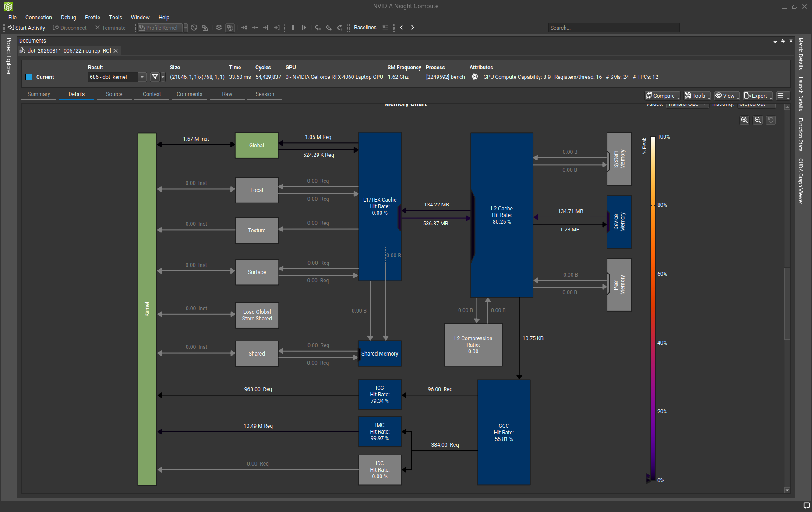This screenshot has width=812, height=512.
Task: Zoom in on the memory chart
Action: click(x=745, y=120)
